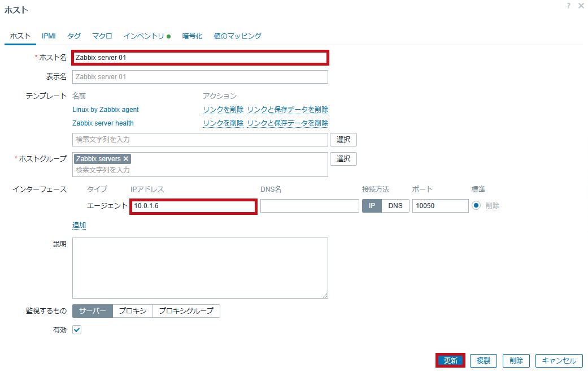This screenshot has width=588, height=371.
Task: Open the インベントリ tab
Action: point(147,36)
